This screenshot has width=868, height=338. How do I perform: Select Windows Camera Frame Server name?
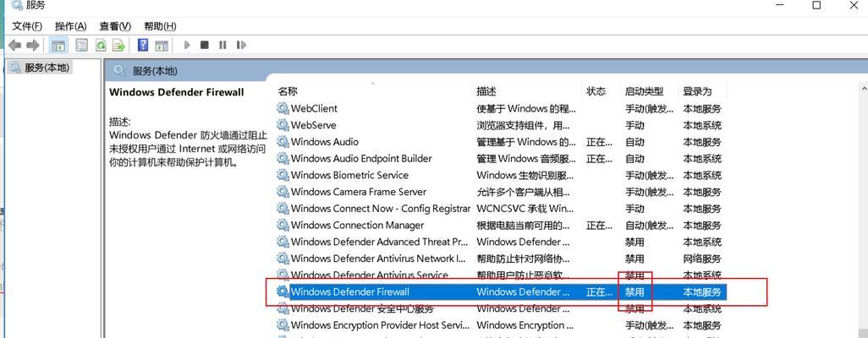(359, 192)
